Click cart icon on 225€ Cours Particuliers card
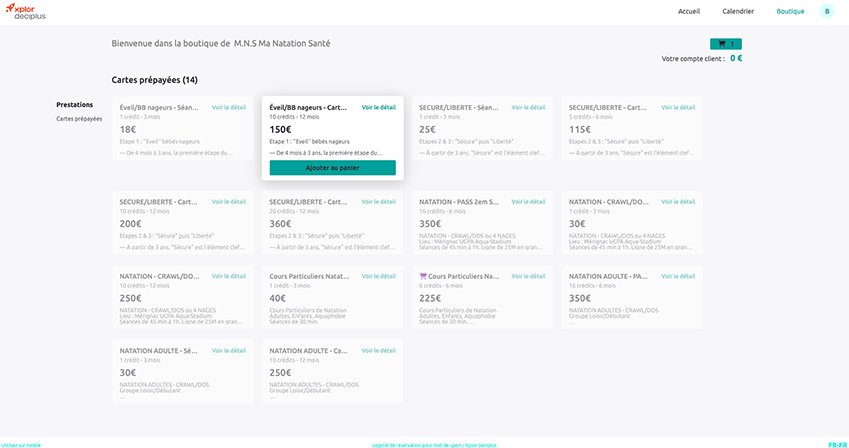This screenshot has width=849, height=448. point(424,276)
